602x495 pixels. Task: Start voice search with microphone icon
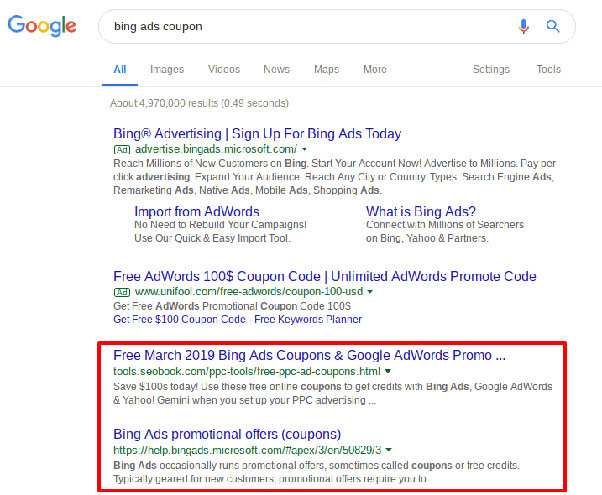point(523,26)
